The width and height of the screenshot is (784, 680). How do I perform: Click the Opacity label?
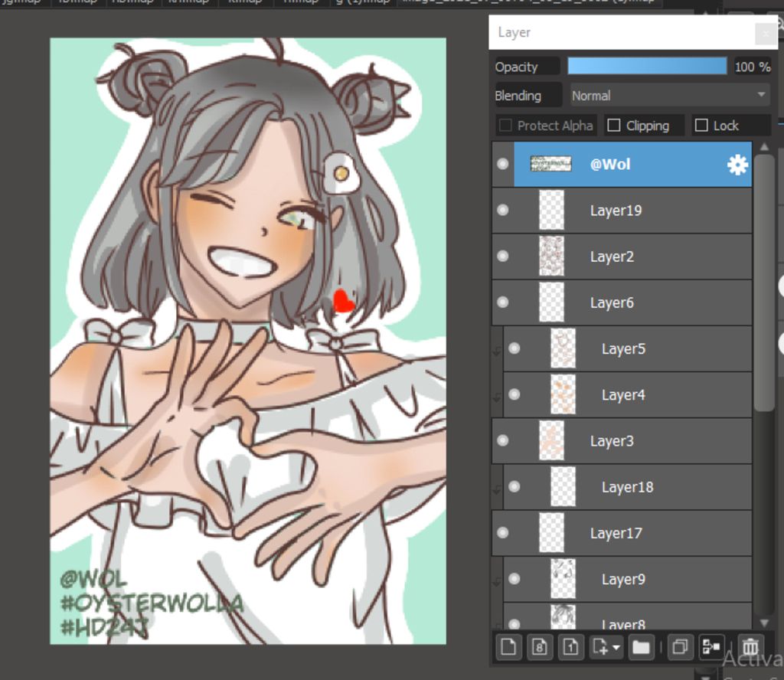click(x=517, y=67)
